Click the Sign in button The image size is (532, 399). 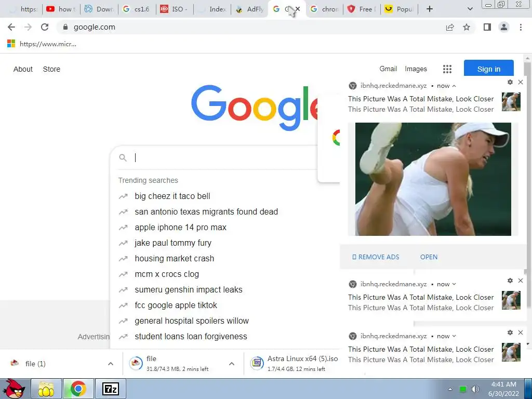(x=488, y=69)
